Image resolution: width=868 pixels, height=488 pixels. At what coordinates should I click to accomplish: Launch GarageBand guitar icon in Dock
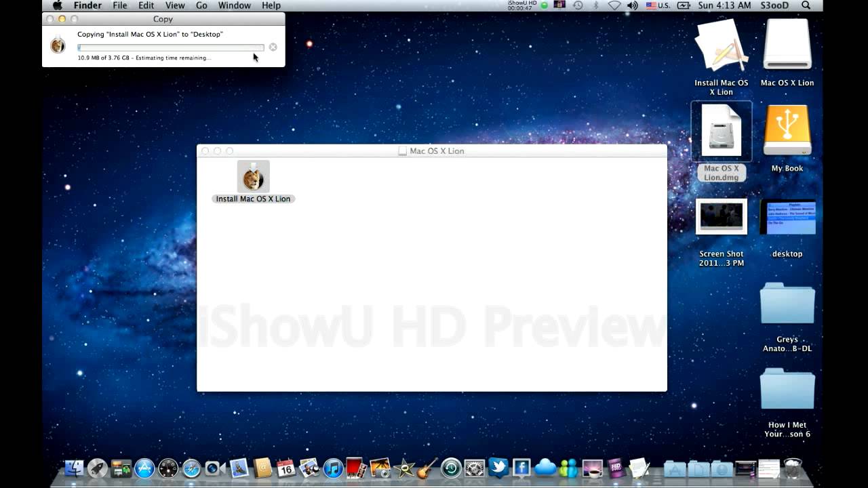427,468
